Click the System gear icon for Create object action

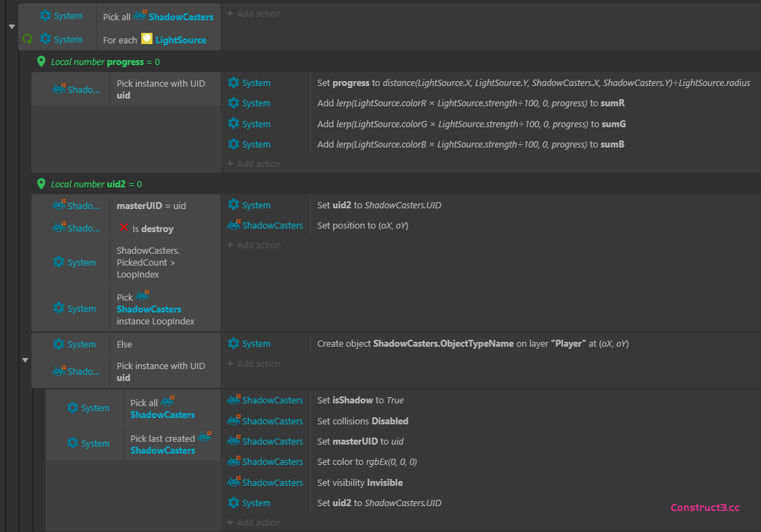[x=234, y=344]
